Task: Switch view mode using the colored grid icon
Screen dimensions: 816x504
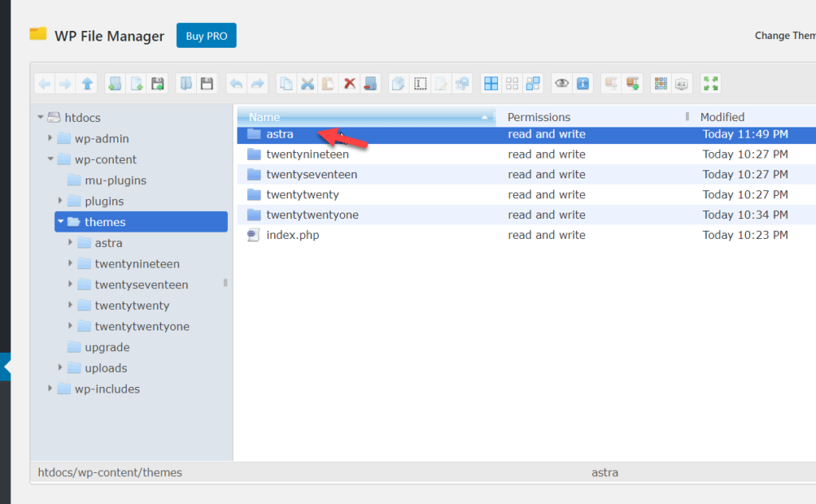Action: tap(661, 84)
